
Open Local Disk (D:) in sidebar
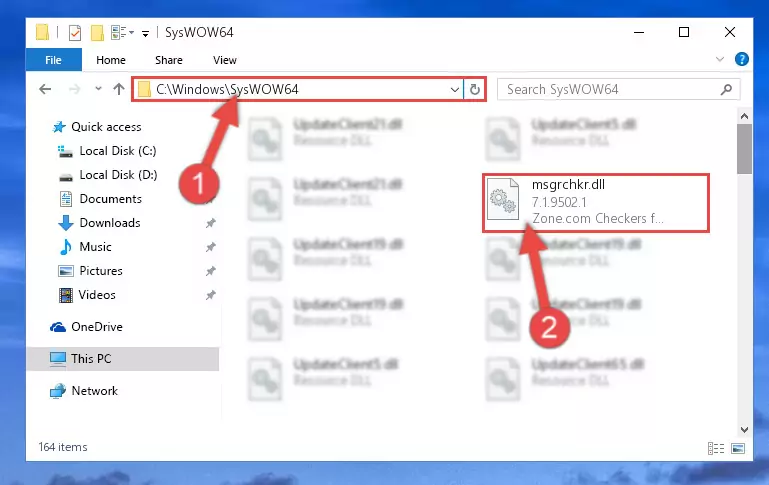[118, 175]
